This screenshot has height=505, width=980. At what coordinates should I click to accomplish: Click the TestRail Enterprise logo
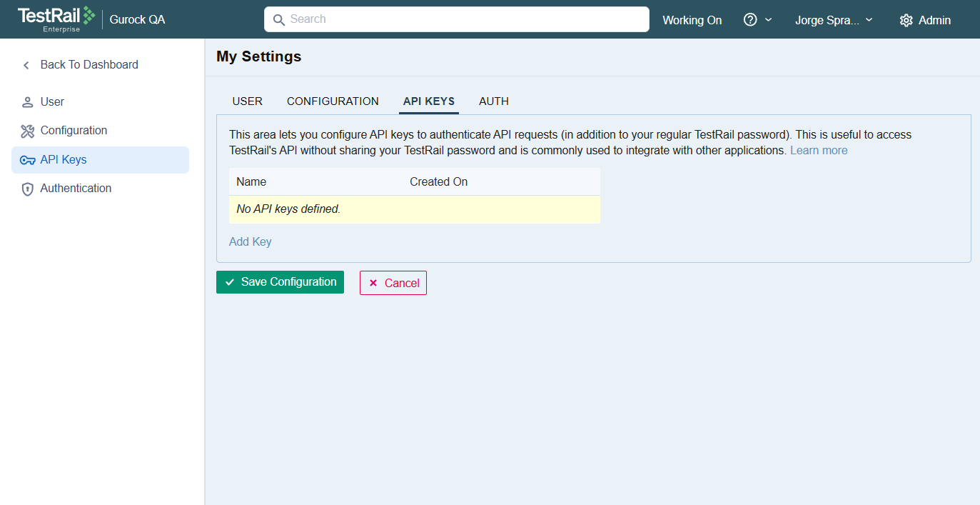click(56, 19)
